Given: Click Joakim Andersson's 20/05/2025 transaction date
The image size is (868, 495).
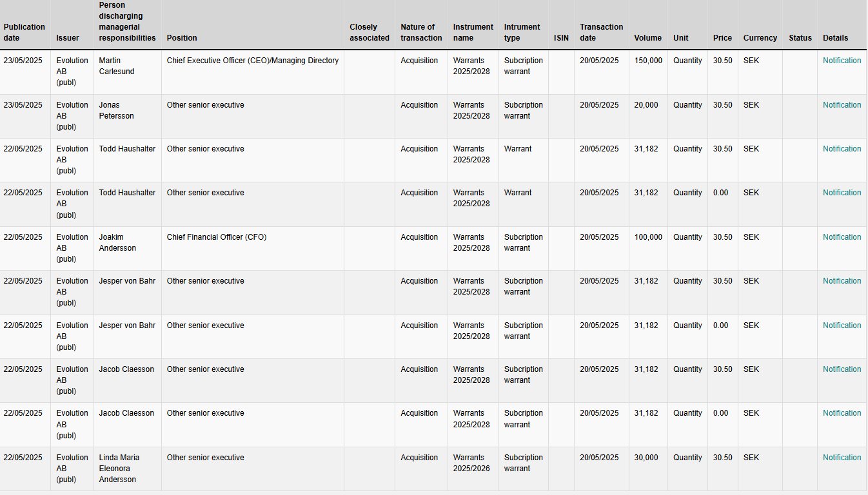Looking at the screenshot, I should pyautogui.click(x=599, y=237).
